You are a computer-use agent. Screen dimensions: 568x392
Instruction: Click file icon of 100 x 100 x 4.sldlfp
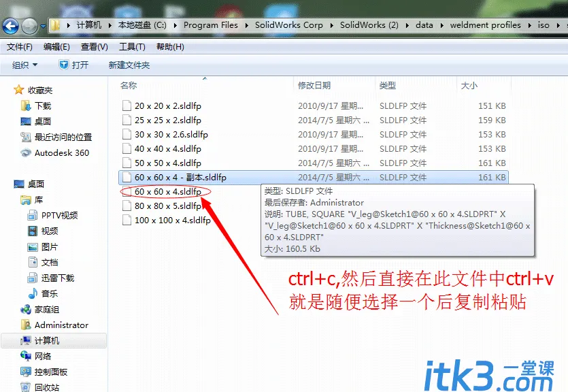click(x=127, y=220)
